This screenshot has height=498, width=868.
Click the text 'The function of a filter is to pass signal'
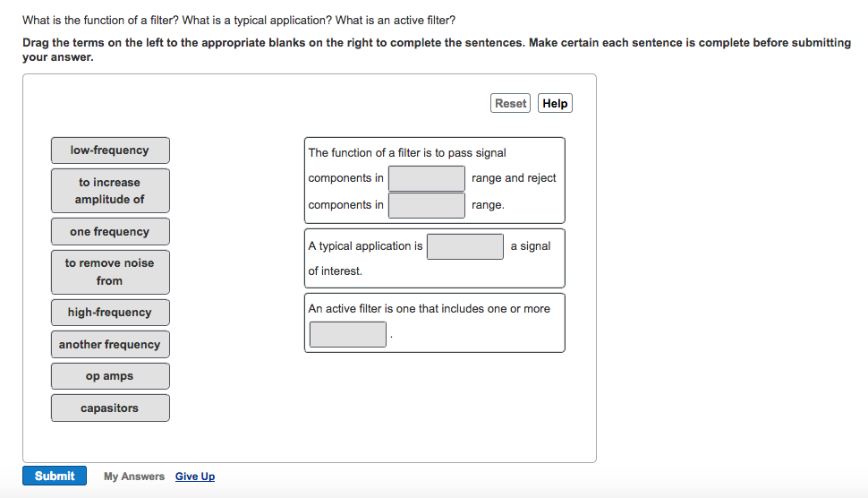point(407,153)
